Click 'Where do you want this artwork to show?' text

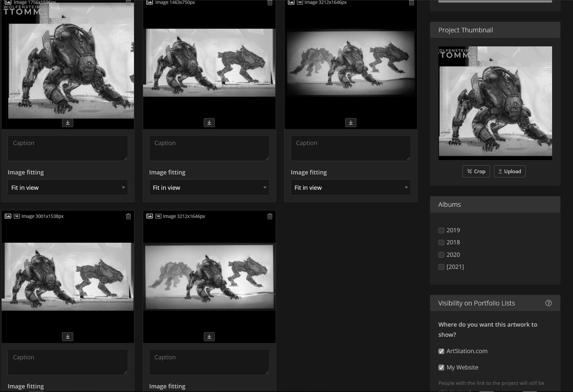488,329
